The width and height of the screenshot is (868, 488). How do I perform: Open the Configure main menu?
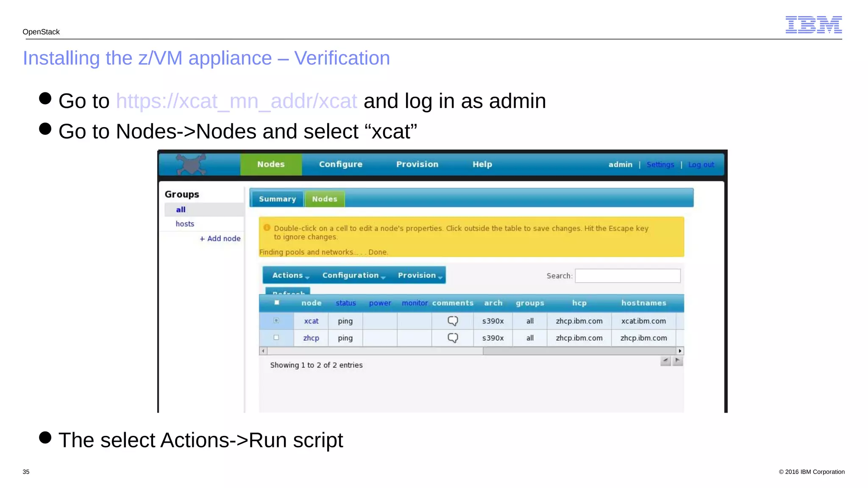(x=341, y=164)
